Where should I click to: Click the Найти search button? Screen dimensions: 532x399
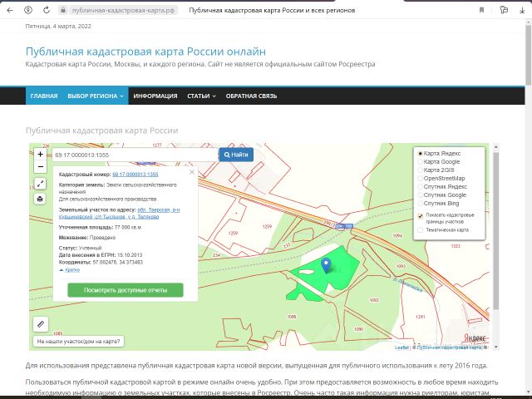click(x=236, y=155)
